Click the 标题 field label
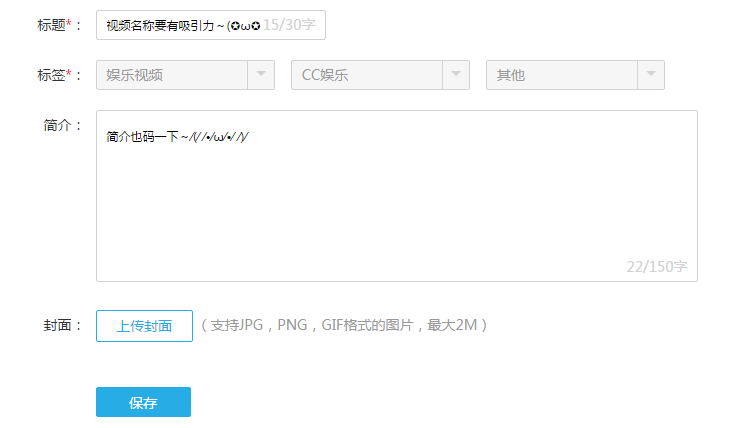Image resolution: width=735 pixels, height=428 pixels. click(52, 25)
